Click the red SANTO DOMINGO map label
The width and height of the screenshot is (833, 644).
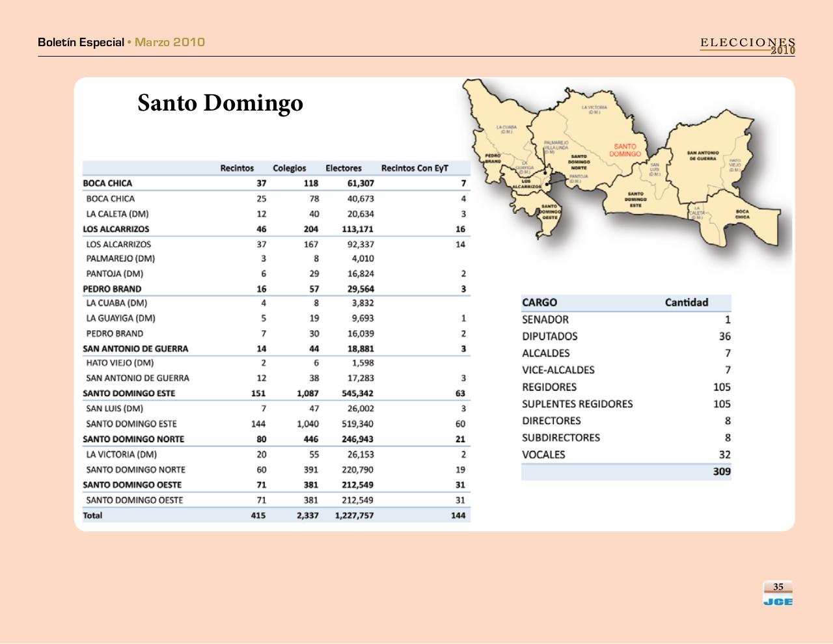click(x=627, y=148)
